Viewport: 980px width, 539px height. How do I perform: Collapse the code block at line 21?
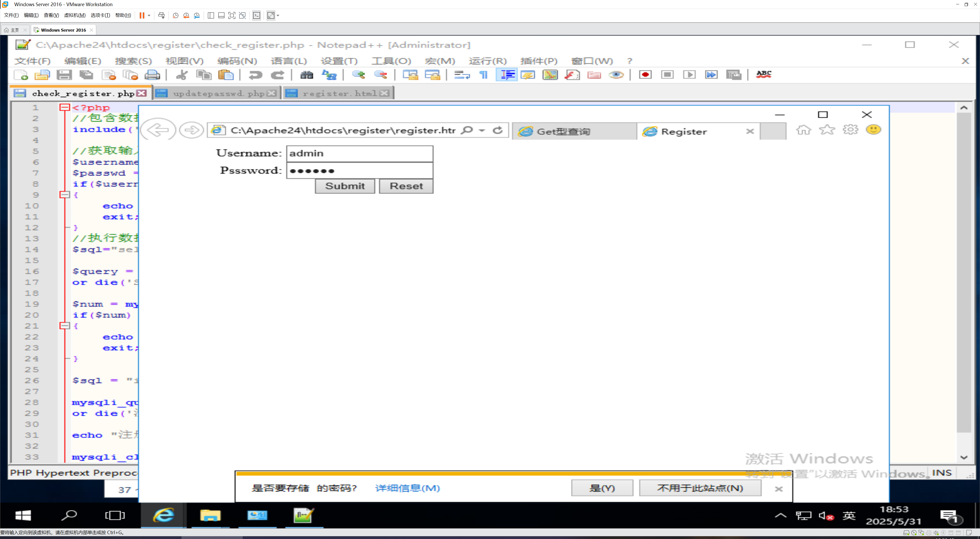(x=65, y=326)
